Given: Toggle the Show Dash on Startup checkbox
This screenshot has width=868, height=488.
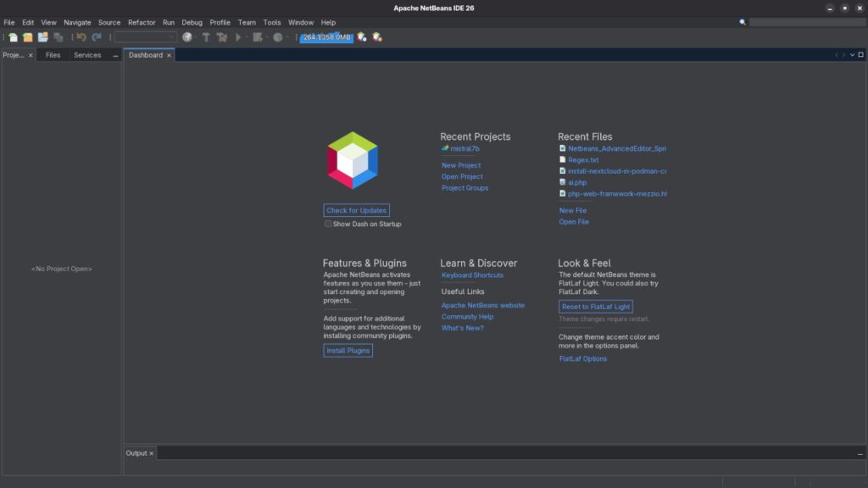Looking at the screenshot, I should pos(328,223).
